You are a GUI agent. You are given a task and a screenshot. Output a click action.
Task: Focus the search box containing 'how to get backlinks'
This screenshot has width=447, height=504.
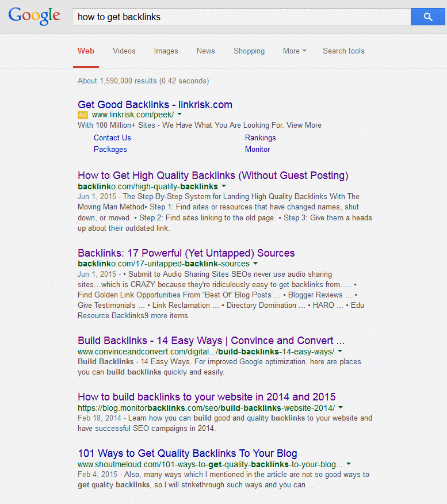pos(242,17)
